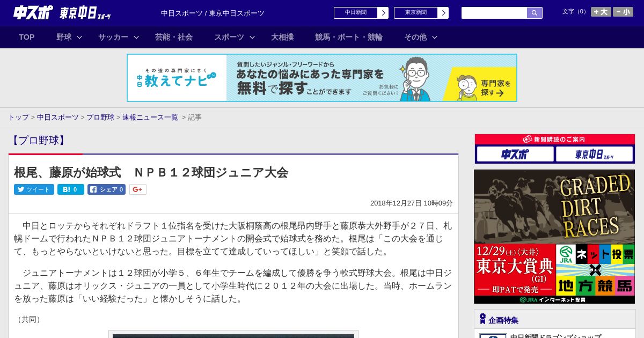Open 大相撲 section

pyautogui.click(x=282, y=37)
